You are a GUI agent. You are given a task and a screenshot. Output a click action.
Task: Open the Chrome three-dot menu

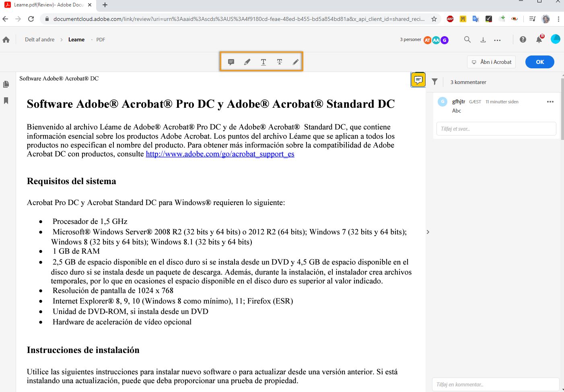(558, 19)
